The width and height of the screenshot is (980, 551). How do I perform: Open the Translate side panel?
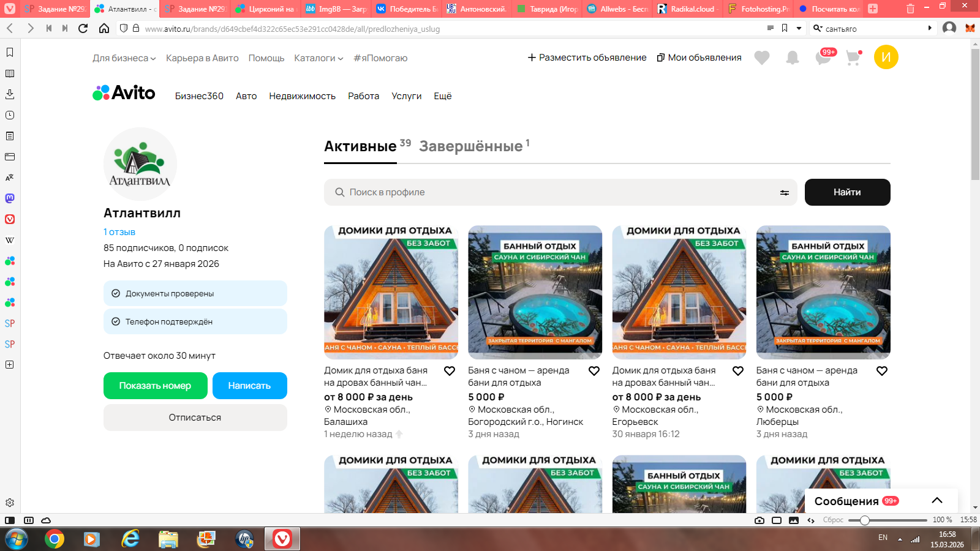point(10,178)
